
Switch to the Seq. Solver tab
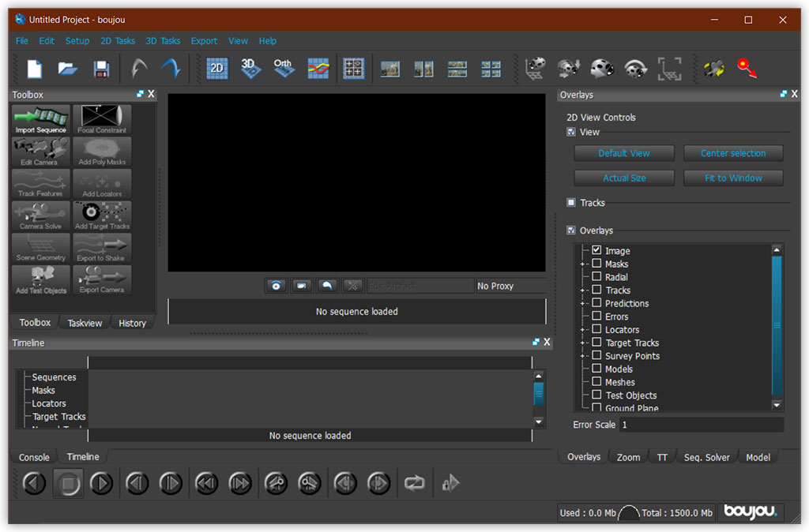point(706,457)
